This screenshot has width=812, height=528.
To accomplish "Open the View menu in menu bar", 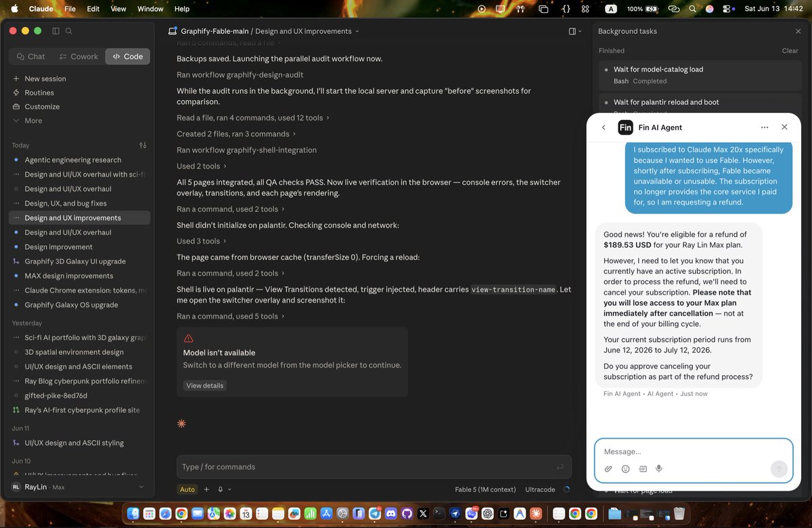I will click(x=118, y=9).
